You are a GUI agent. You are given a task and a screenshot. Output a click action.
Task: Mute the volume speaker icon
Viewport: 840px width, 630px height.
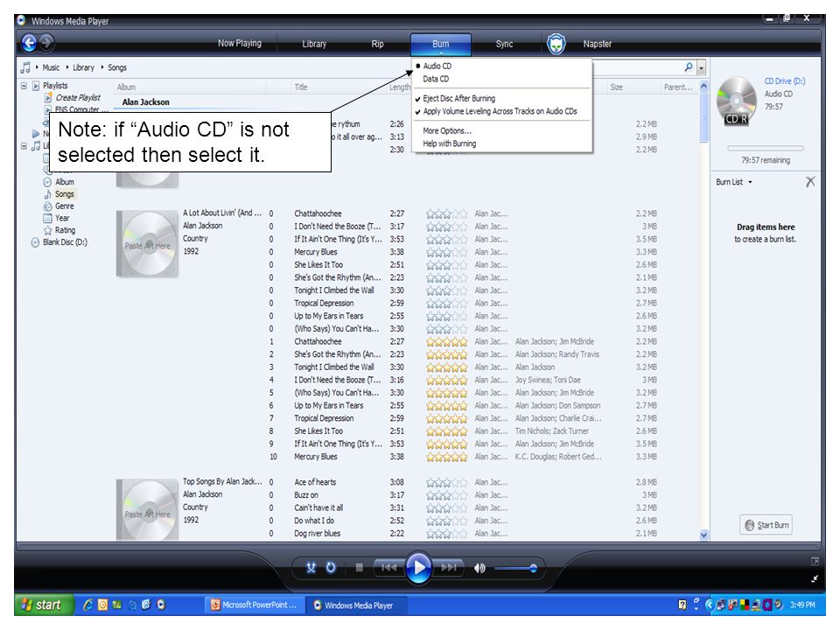[x=479, y=568]
